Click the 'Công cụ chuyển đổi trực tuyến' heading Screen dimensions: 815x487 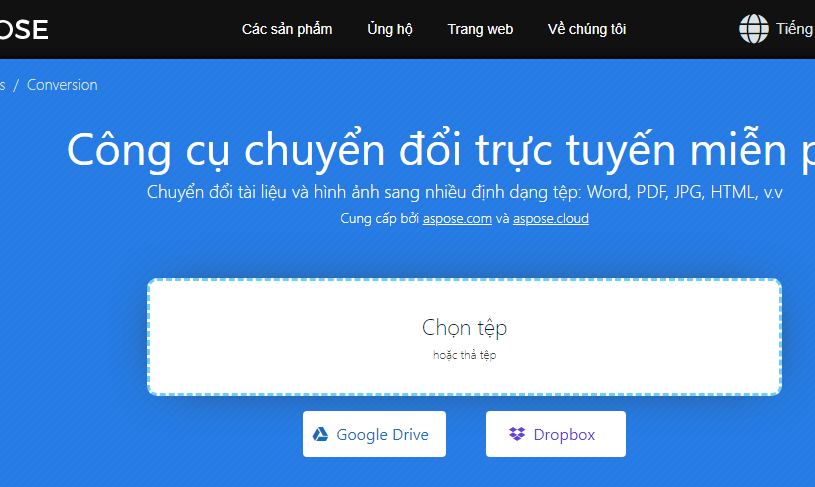pyautogui.click(x=441, y=150)
